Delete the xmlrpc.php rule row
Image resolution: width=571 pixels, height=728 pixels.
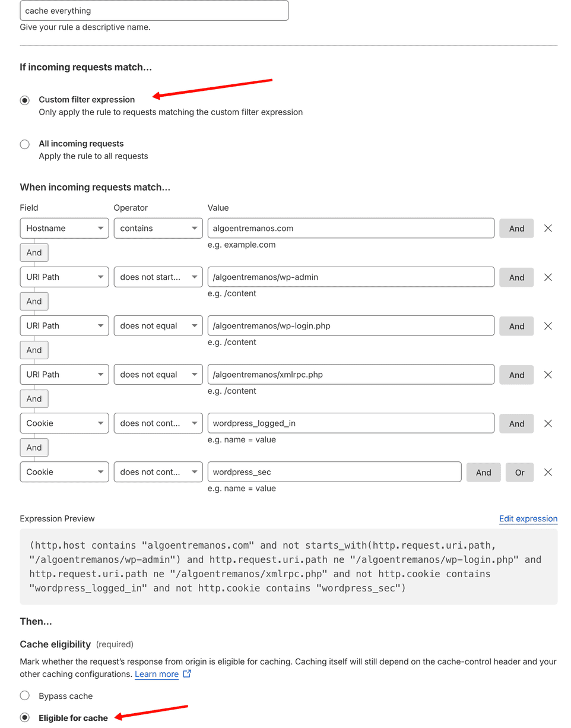tap(548, 375)
